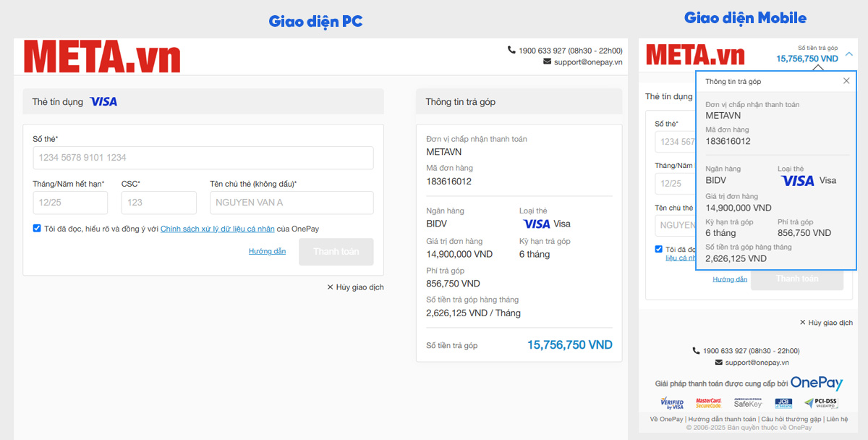The height and width of the screenshot is (440, 868).
Task: Click the envelope icon in Mobile footer
Action: click(x=719, y=363)
